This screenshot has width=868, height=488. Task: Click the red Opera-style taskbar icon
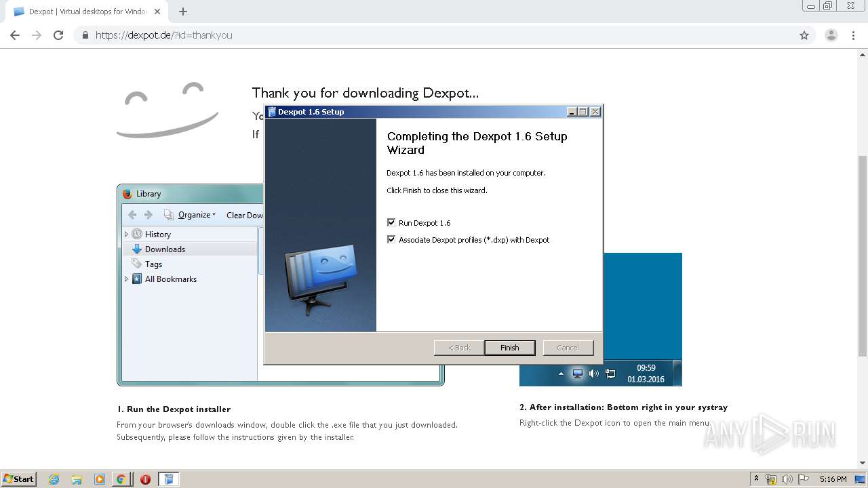145,479
